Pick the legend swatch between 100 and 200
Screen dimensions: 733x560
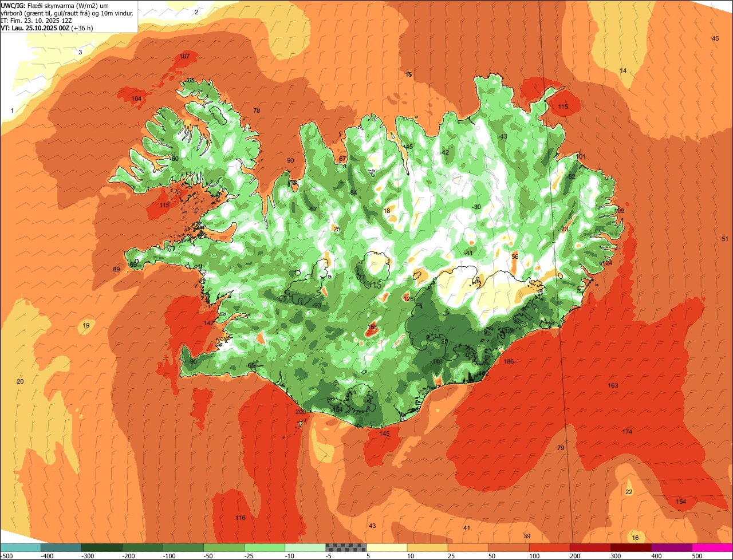[x=550, y=547]
